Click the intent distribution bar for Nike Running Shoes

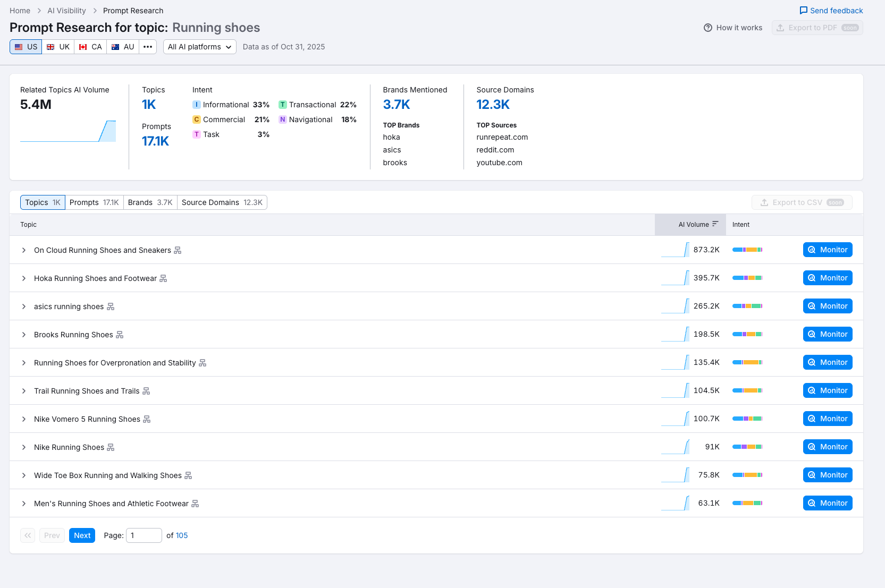(x=747, y=447)
